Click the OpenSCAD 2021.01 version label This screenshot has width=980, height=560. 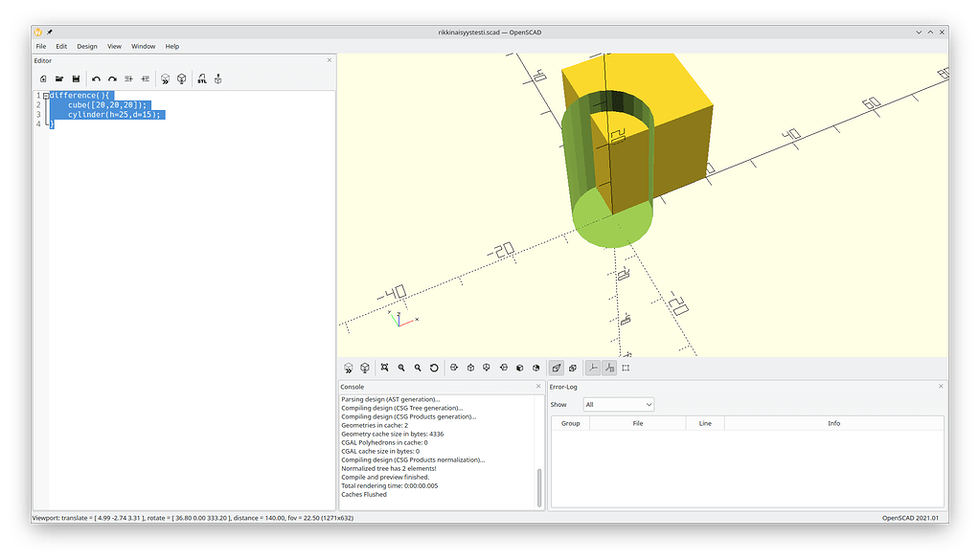(913, 518)
